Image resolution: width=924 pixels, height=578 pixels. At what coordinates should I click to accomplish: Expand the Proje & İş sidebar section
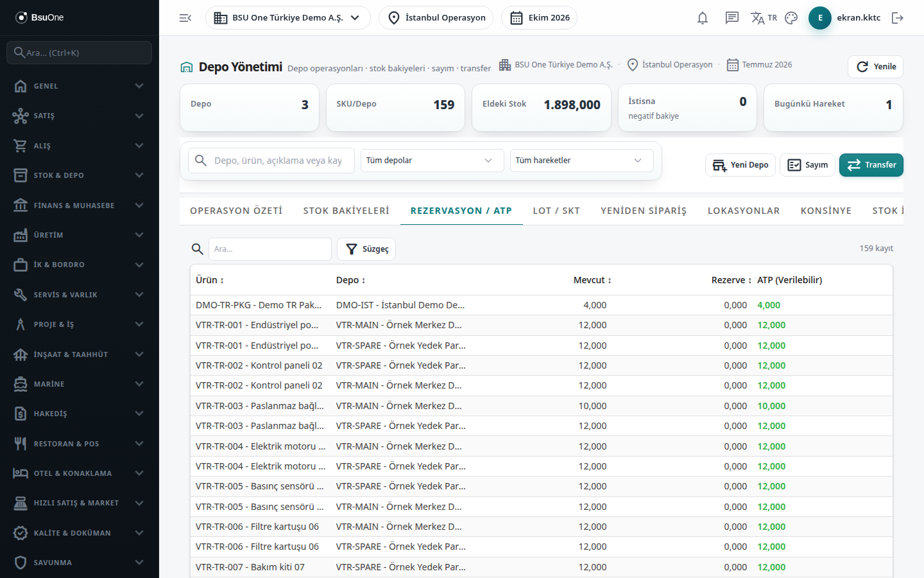pos(80,324)
